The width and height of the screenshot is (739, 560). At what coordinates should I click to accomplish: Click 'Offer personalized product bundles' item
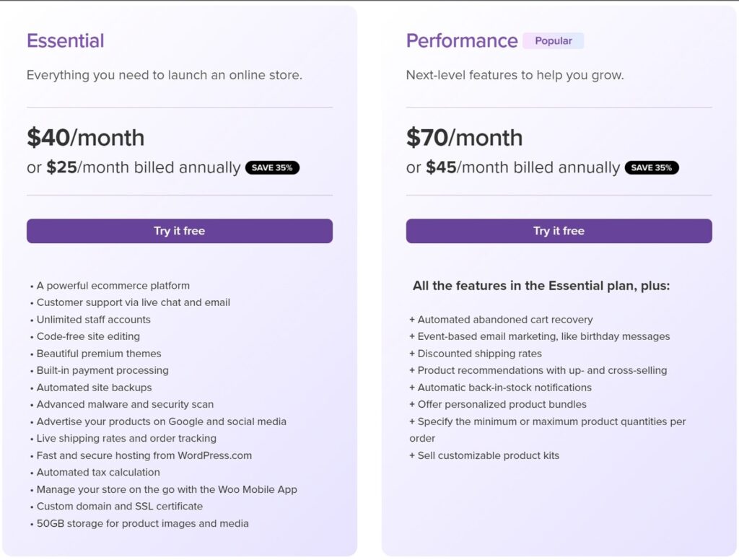pos(498,404)
